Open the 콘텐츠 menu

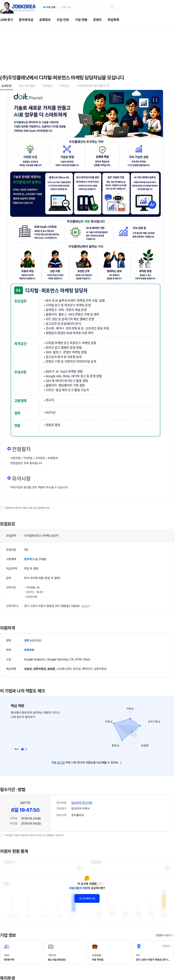click(97, 20)
